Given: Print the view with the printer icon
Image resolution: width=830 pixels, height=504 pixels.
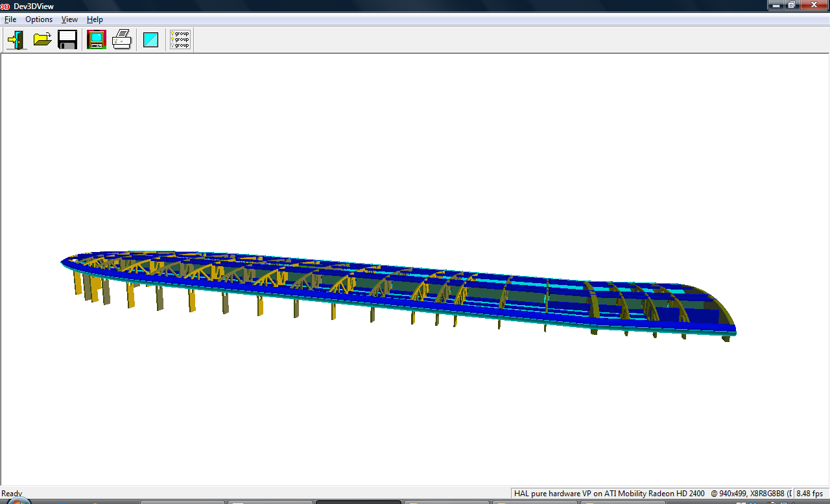Looking at the screenshot, I should [x=122, y=40].
